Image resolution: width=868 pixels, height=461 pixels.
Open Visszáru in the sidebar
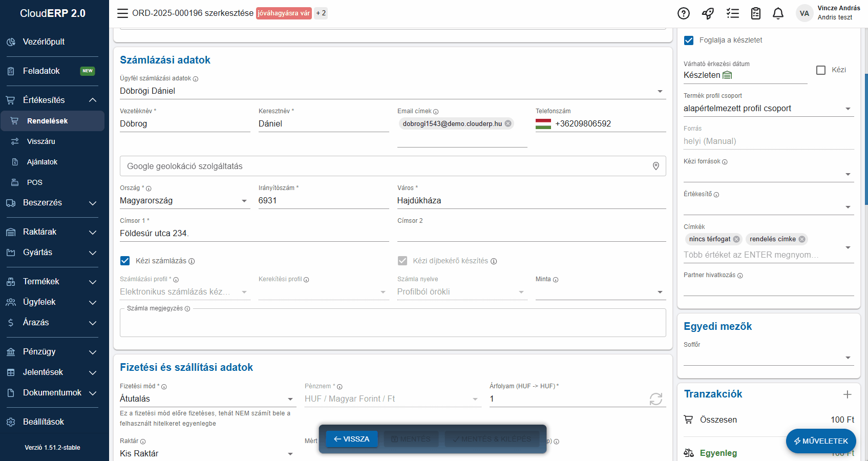(x=41, y=141)
